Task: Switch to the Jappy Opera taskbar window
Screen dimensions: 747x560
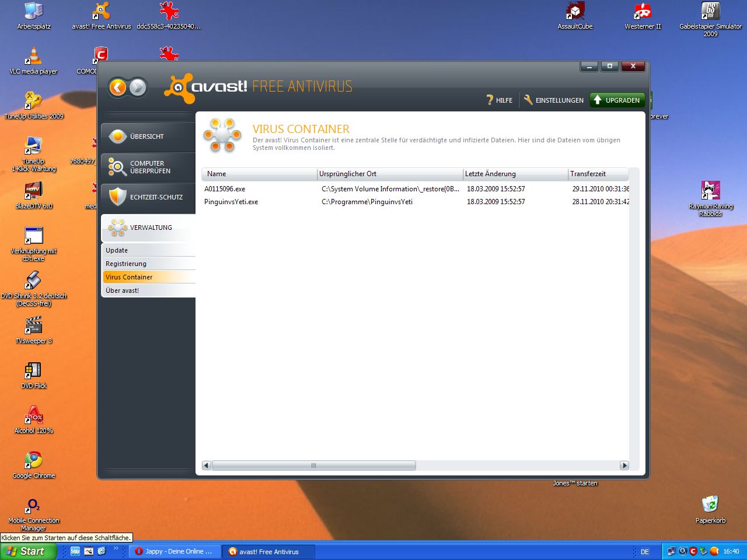Action: pyautogui.click(x=175, y=551)
